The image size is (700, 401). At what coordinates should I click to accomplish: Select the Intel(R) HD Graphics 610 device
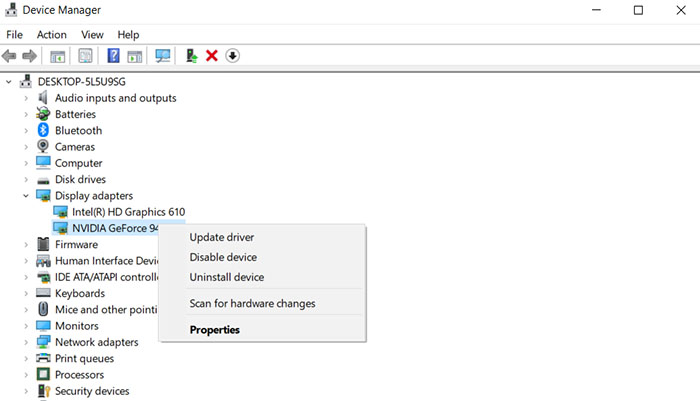click(128, 212)
